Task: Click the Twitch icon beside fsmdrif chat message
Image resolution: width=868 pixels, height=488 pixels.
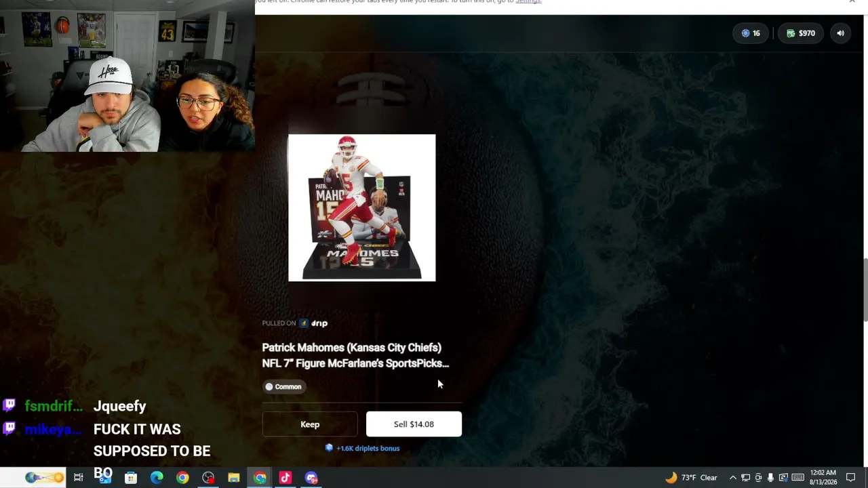Action: point(9,405)
